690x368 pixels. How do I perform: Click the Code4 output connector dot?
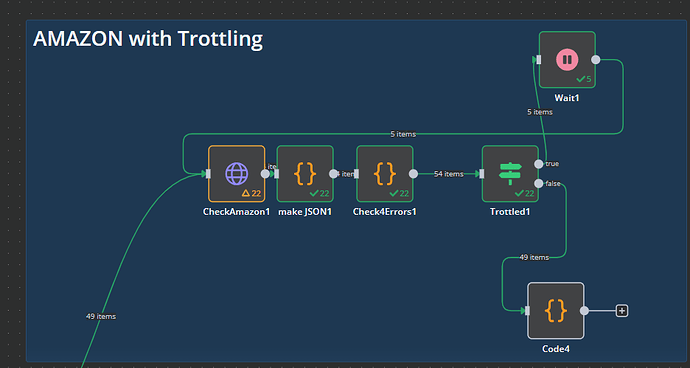584,311
